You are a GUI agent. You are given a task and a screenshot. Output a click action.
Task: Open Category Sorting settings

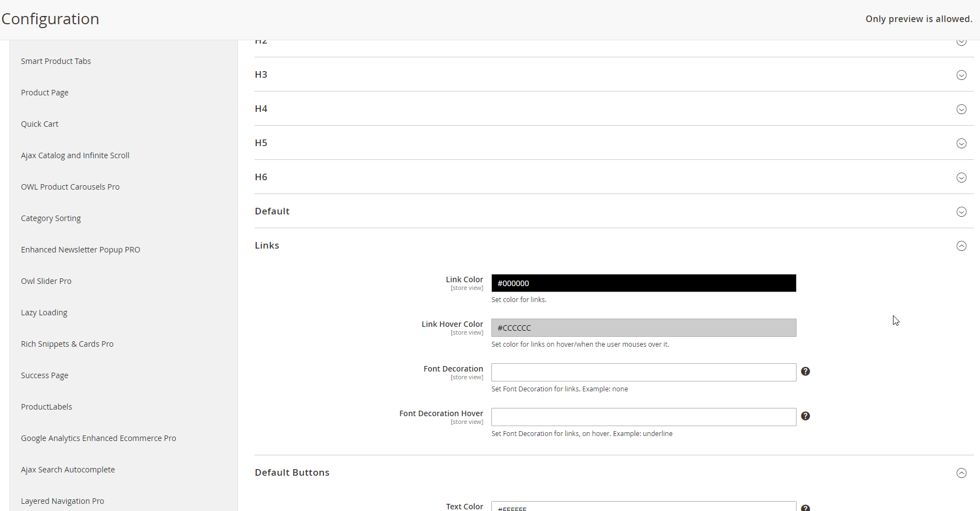[51, 218]
